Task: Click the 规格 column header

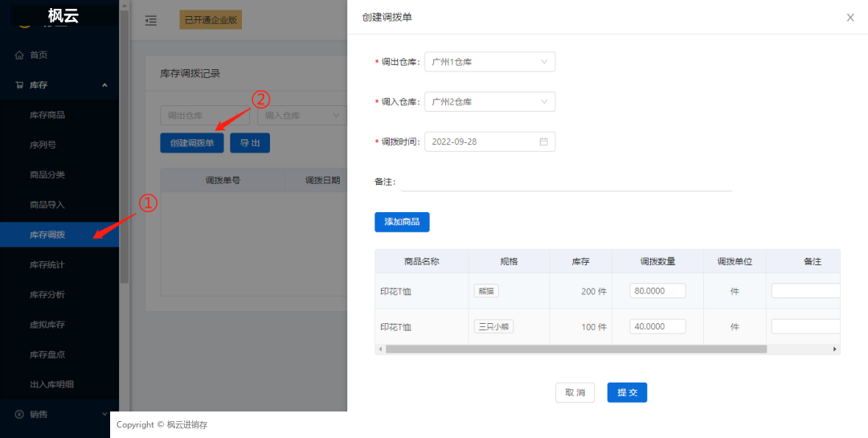Action: coord(509,261)
